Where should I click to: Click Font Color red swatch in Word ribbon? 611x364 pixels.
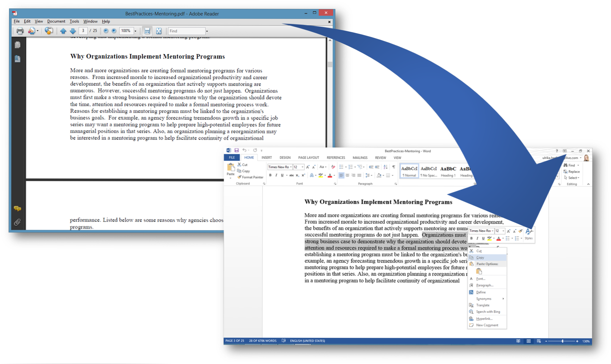point(330,175)
